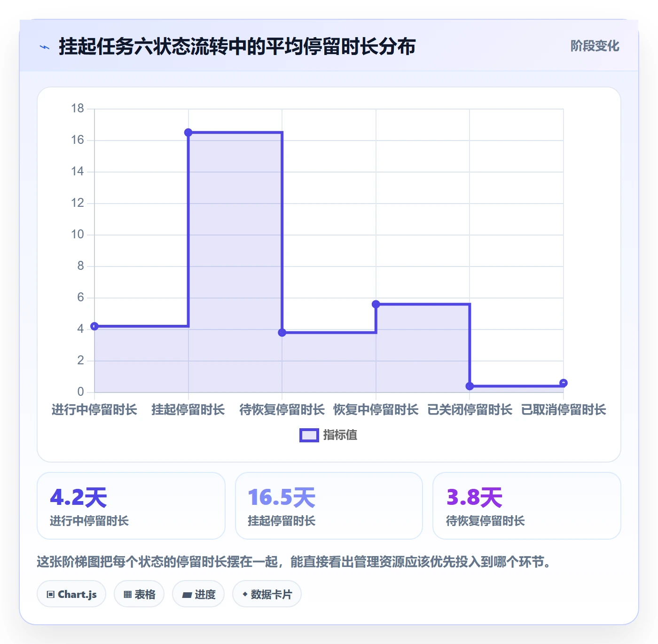Viewport: 658px width, 644px height.
Task: Toggle the 指标值 legend swatch
Action: tap(309, 435)
